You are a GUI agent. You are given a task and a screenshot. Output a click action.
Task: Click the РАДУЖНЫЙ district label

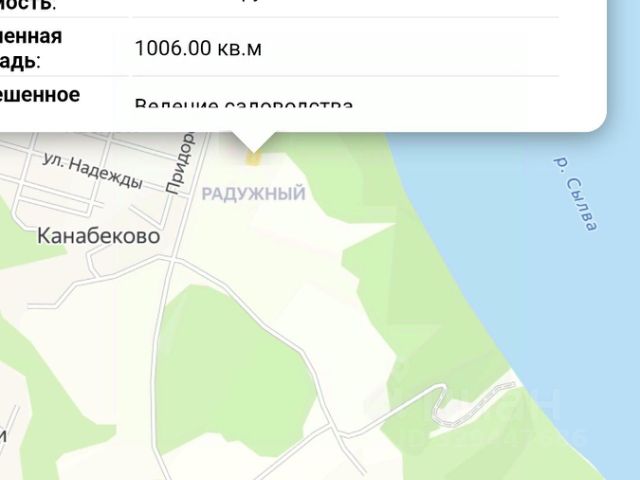click(253, 193)
